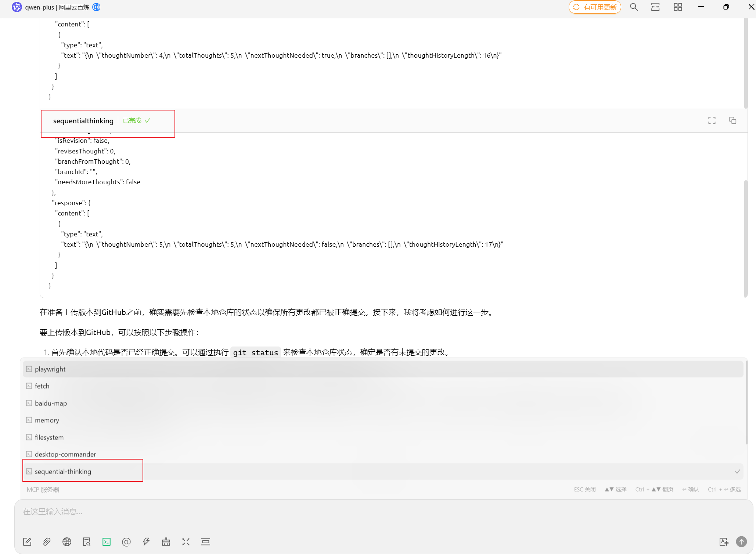
Task: Attach a file with paperclip icon
Action: pos(47,542)
